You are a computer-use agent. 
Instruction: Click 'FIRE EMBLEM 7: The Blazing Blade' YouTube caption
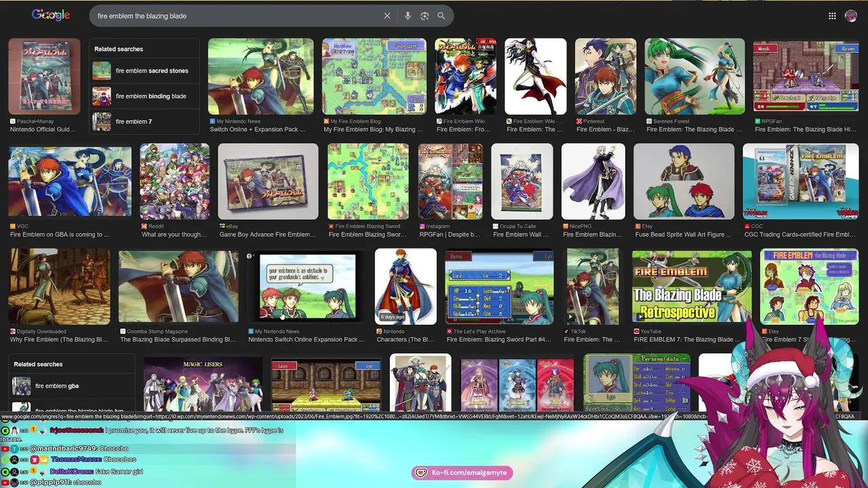pos(687,340)
